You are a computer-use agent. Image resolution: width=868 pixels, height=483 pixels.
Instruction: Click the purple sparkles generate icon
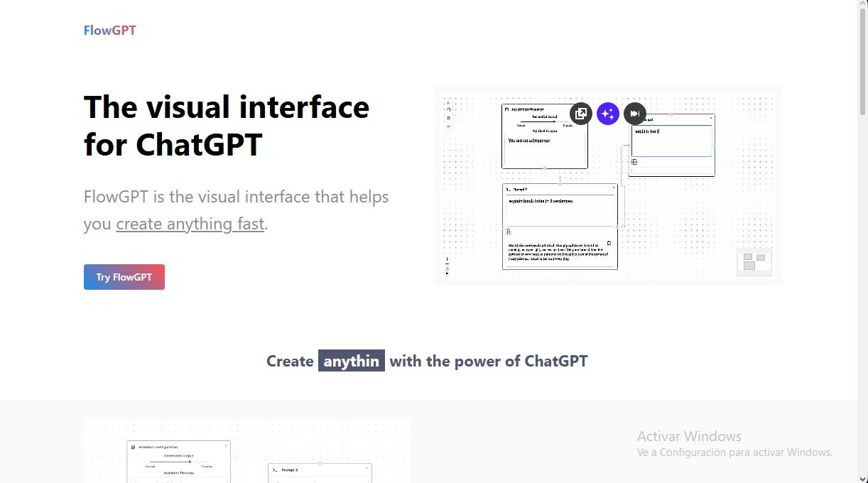tap(608, 114)
